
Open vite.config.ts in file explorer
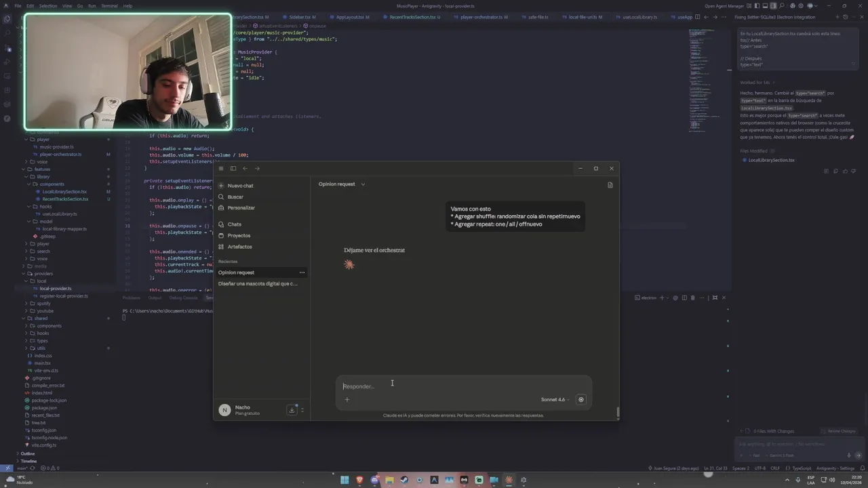(x=43, y=445)
